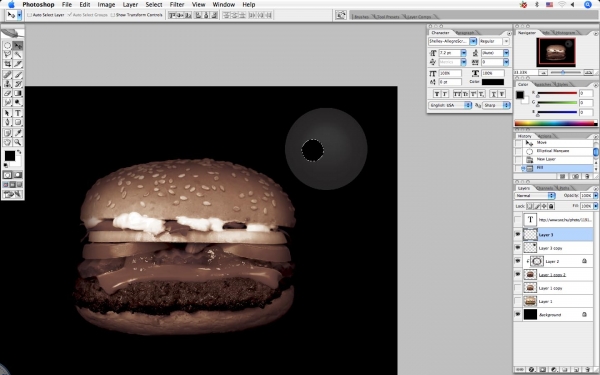Open the Image menu

(x=106, y=5)
